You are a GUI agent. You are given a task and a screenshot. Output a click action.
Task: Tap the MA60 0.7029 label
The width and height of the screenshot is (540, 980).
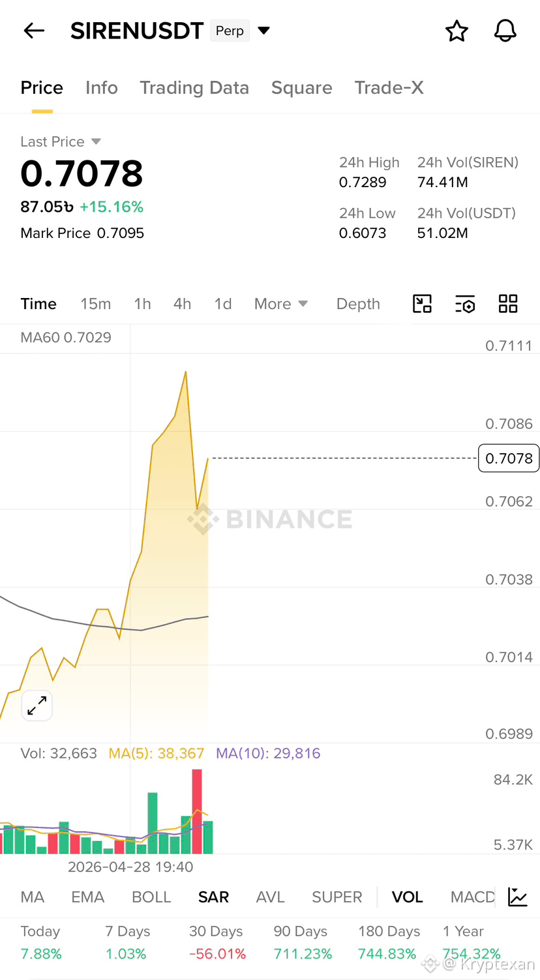66,338
